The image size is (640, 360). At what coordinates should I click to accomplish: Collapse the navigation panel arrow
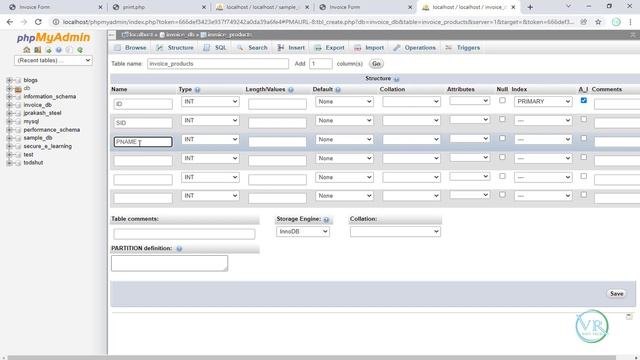pos(111,35)
